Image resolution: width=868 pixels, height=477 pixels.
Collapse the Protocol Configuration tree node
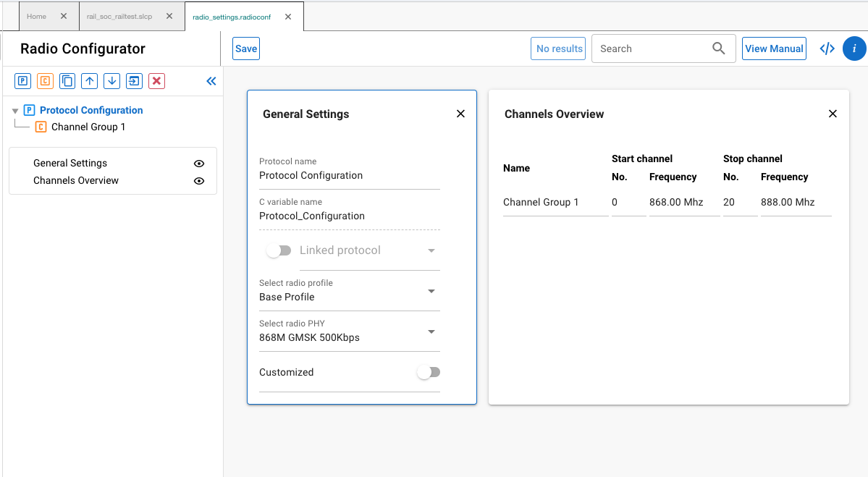click(16, 111)
